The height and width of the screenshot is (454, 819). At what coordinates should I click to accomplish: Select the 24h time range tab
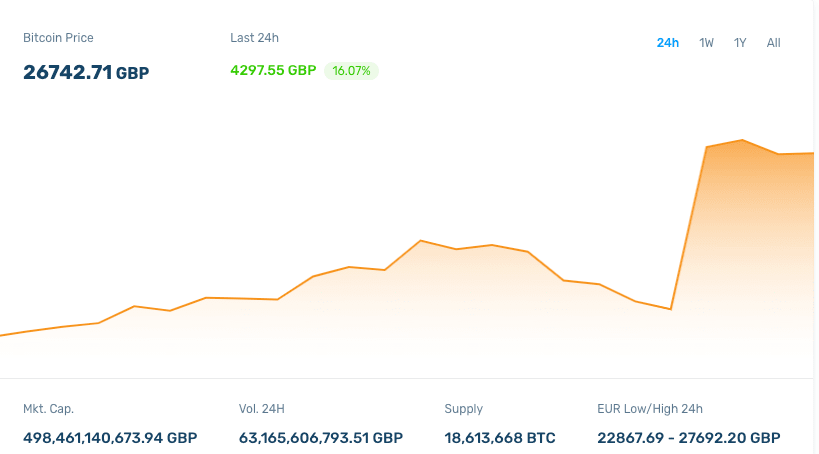click(667, 43)
